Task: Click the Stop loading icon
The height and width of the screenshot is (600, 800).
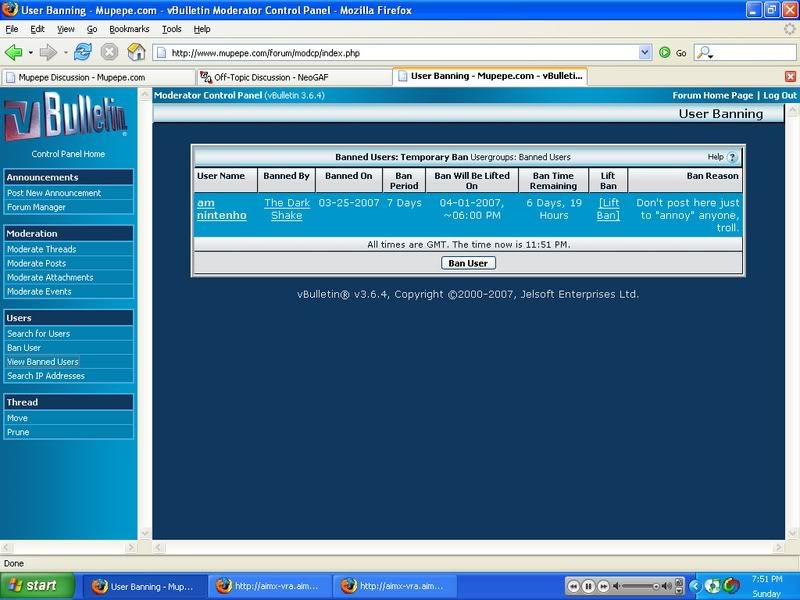Action: [109, 52]
